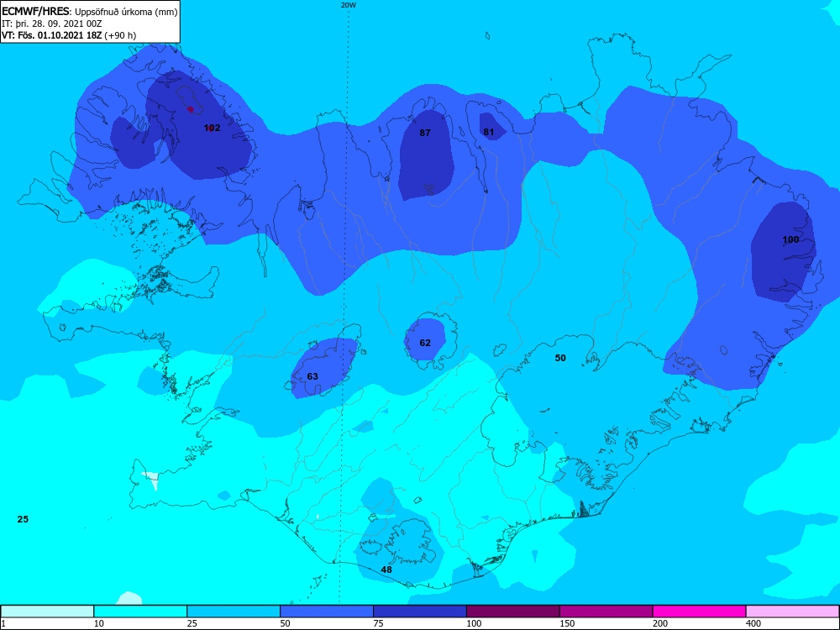Click the small red maximum spot in Westfjords
The width and height of the screenshot is (840, 630).
click(x=190, y=109)
